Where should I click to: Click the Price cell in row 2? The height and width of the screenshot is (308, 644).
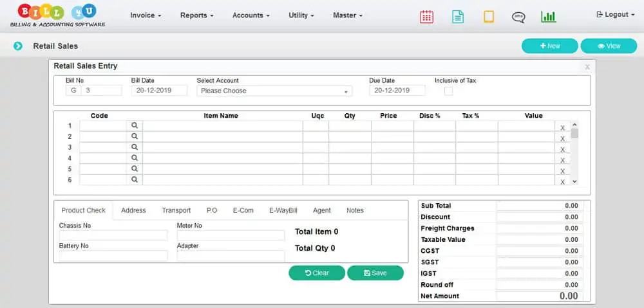(x=392, y=136)
